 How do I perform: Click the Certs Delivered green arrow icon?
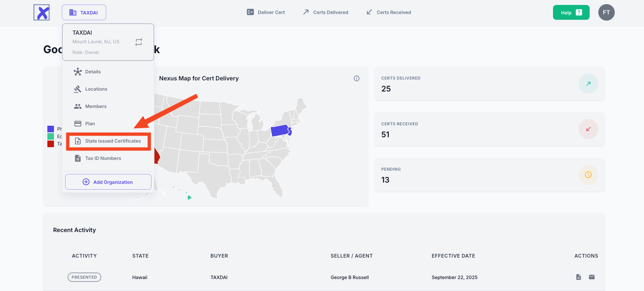pyautogui.click(x=588, y=84)
